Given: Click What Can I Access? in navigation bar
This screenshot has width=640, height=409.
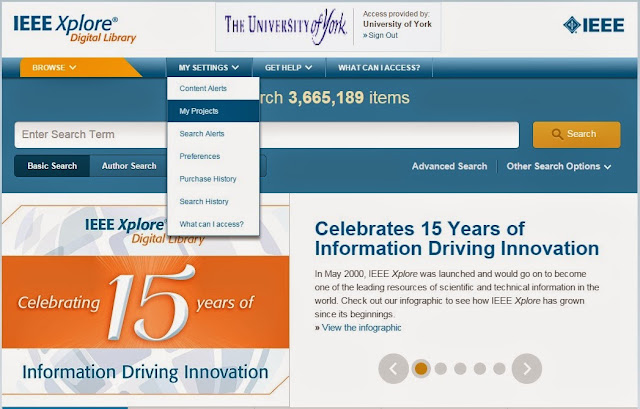Looking at the screenshot, I should (x=379, y=67).
